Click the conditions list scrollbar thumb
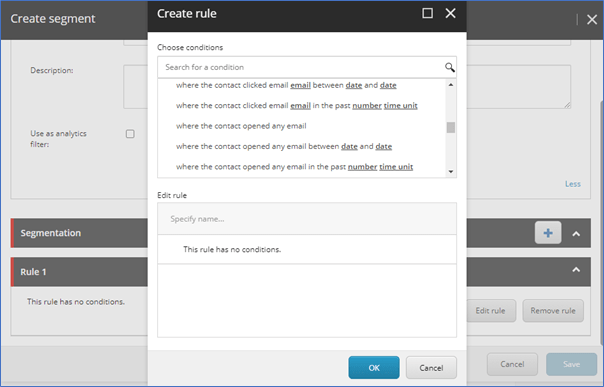Viewport: 604px width, 387px height. [451, 127]
